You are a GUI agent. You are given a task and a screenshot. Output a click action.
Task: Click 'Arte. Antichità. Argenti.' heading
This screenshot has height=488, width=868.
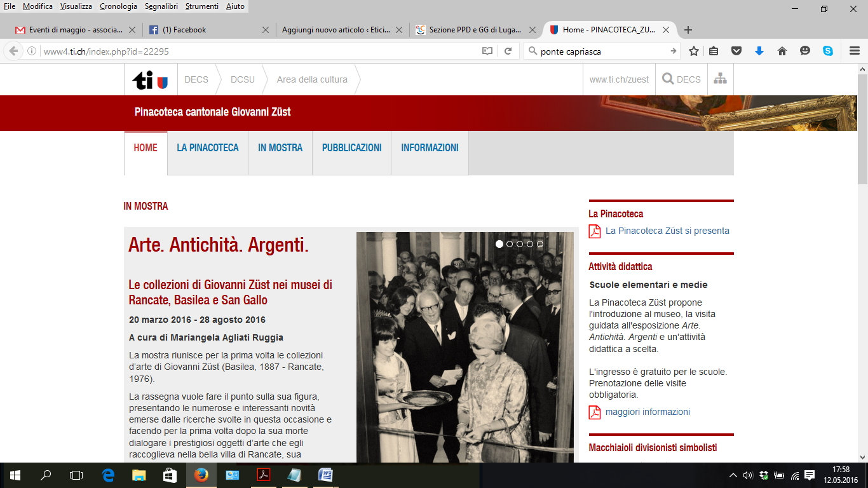(219, 245)
